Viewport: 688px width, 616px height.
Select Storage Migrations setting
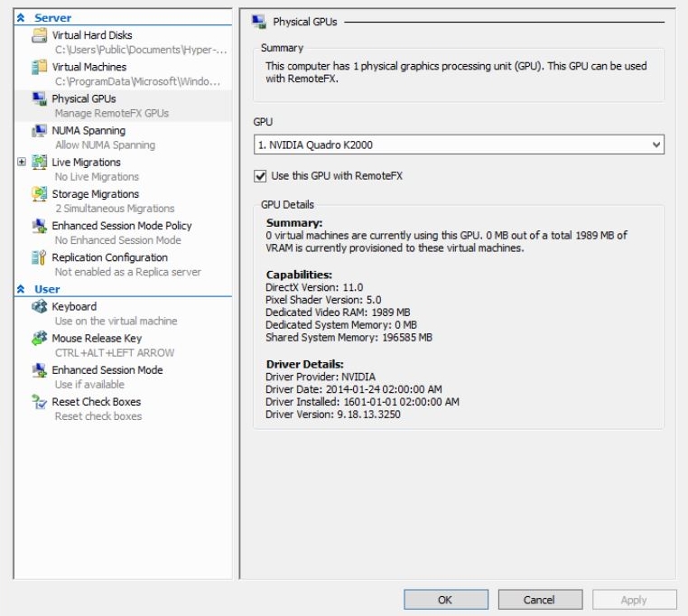95,193
